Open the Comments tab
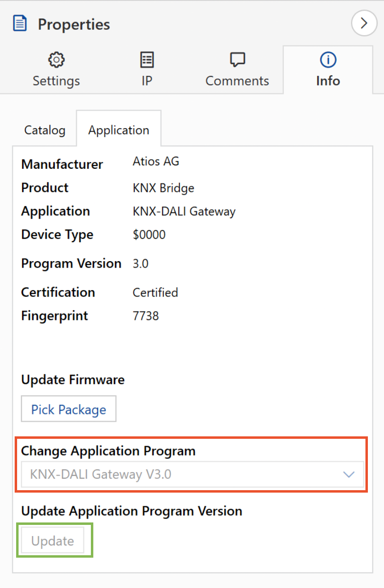The height and width of the screenshot is (588, 384). coord(237,70)
